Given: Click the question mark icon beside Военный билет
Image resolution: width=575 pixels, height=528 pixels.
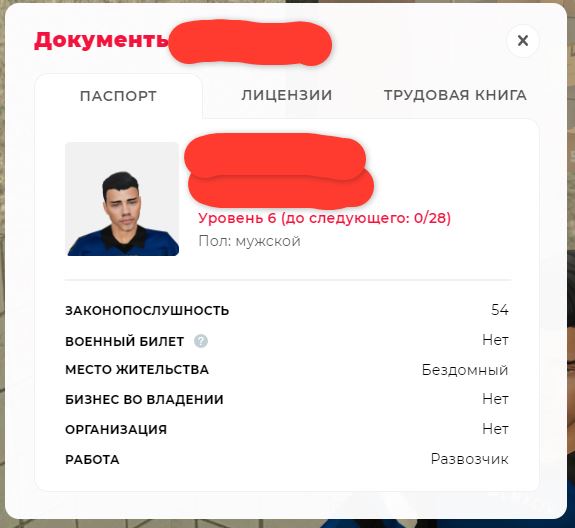Looking at the screenshot, I should click(201, 341).
